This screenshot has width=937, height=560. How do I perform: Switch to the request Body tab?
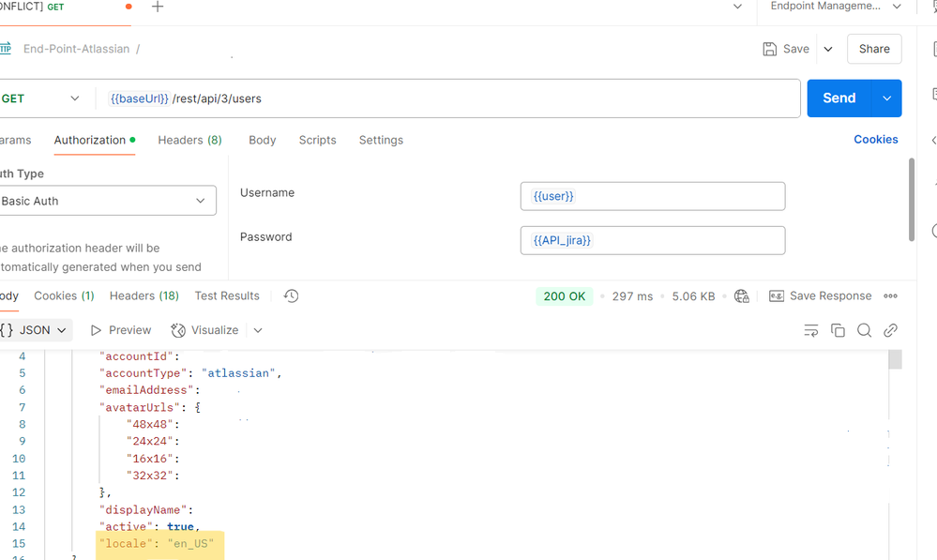pyautogui.click(x=263, y=140)
